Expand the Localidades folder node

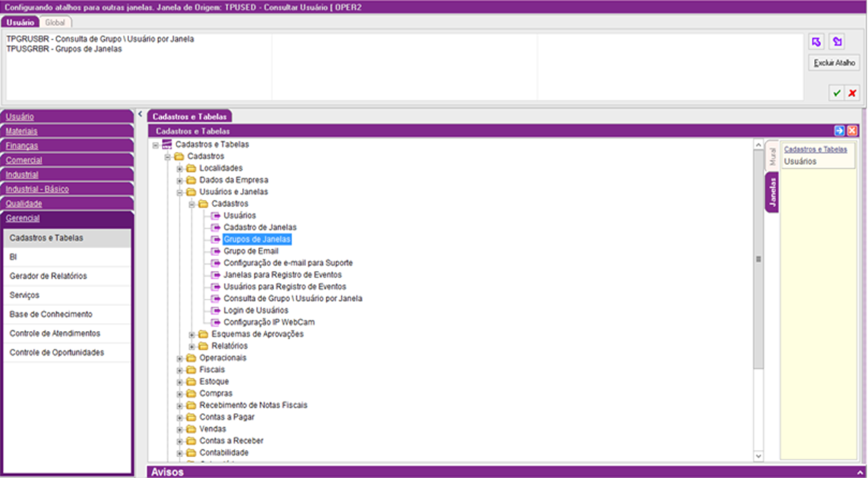(x=179, y=168)
